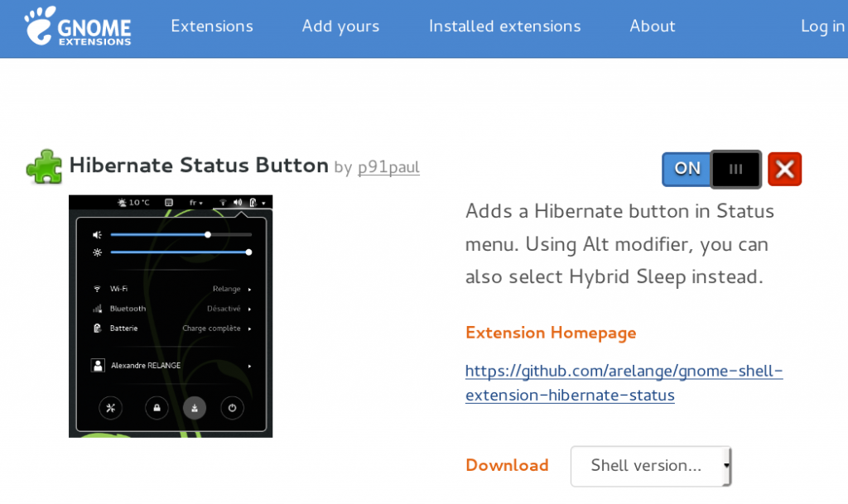The width and height of the screenshot is (848, 504).
Task: Click the Hibernate Status Button title
Action: tap(199, 166)
